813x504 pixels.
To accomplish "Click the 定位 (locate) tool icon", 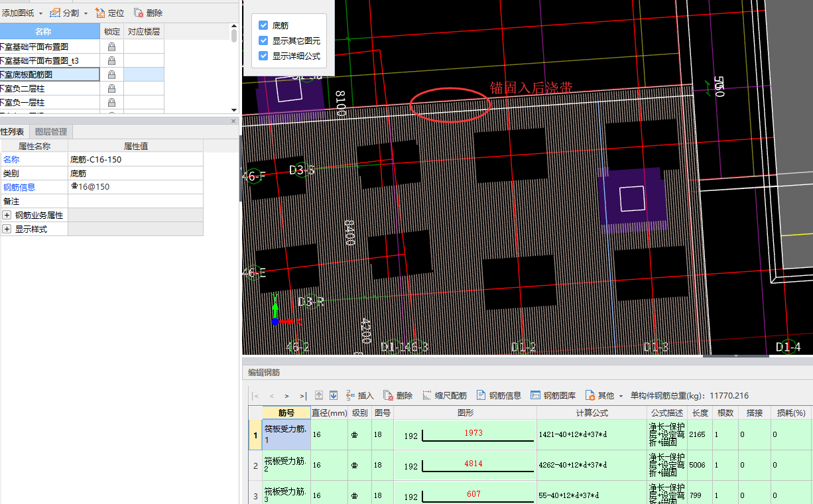I will 100,13.
